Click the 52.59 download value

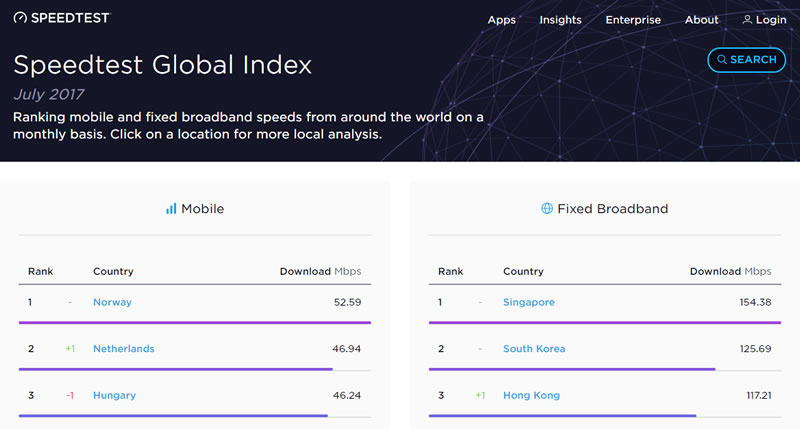click(347, 302)
